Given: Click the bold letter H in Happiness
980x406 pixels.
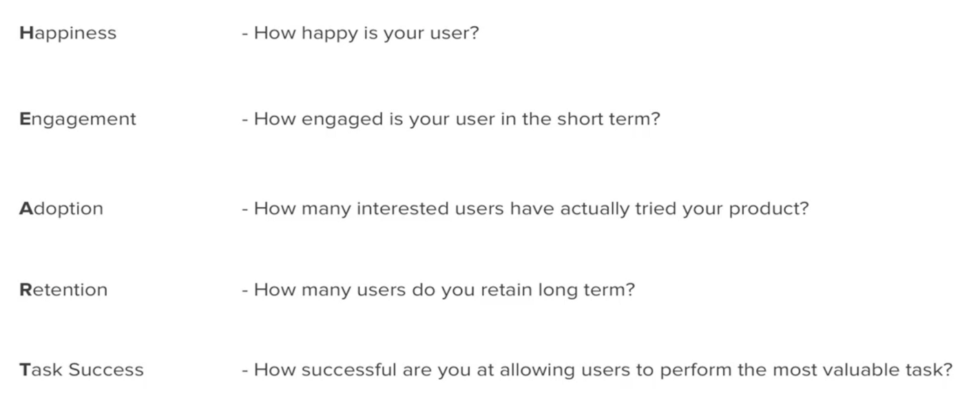Looking at the screenshot, I should coord(26,33).
